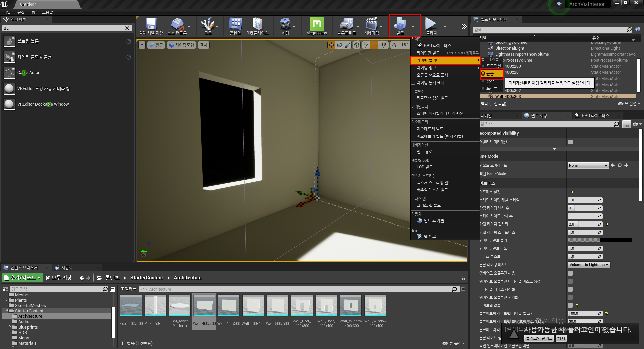644x349 pixels.
Task: Toggle 라이트맵 압축 checkbox
Action: pyautogui.click(x=570, y=305)
